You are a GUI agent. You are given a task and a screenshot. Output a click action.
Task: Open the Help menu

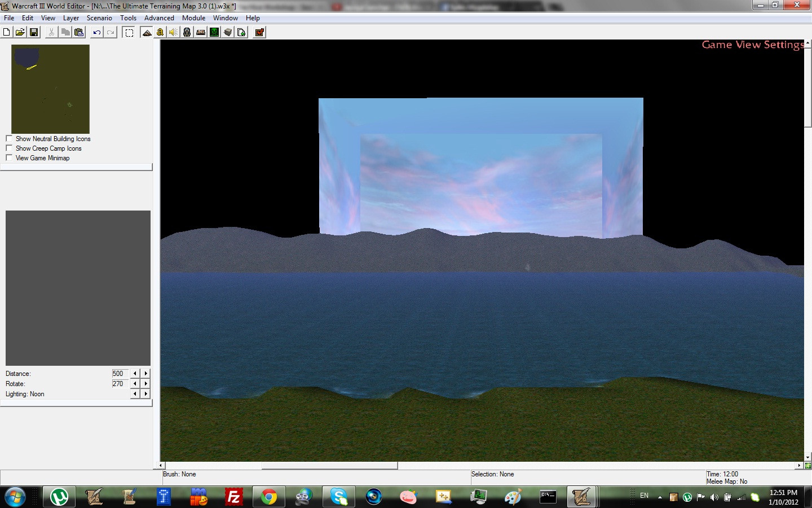tap(253, 18)
